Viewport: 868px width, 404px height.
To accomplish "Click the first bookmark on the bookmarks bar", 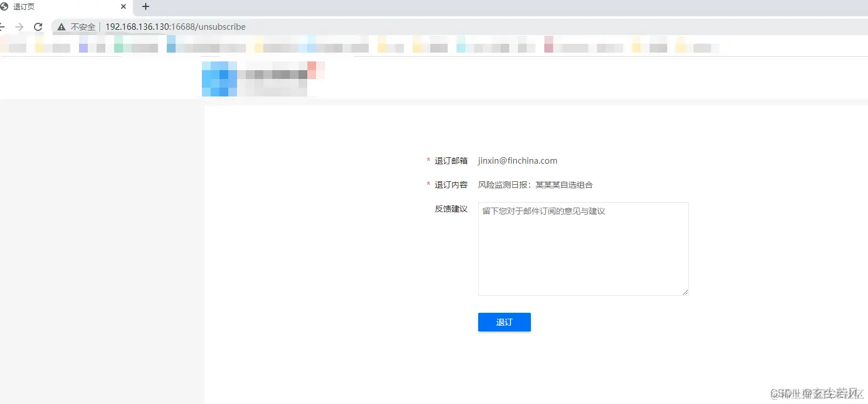I will click(x=15, y=46).
